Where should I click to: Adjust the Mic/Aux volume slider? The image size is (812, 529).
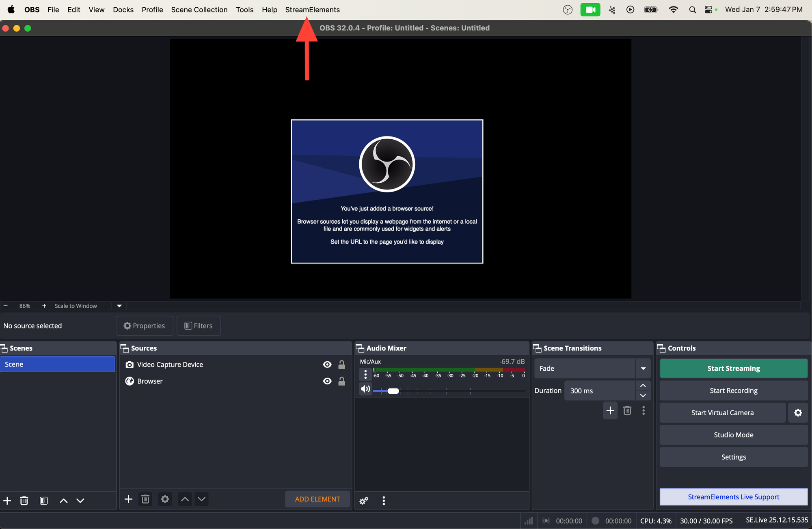point(393,391)
